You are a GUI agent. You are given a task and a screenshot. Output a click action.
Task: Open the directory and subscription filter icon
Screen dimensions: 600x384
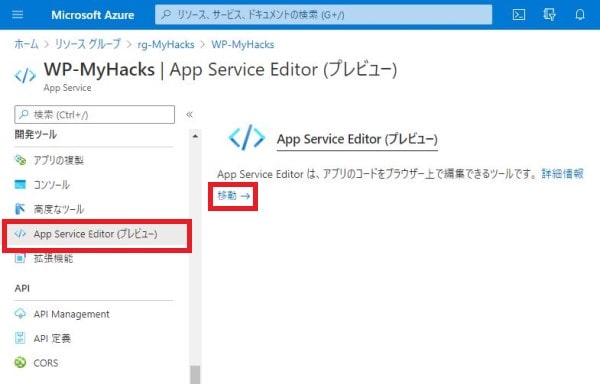pos(549,15)
